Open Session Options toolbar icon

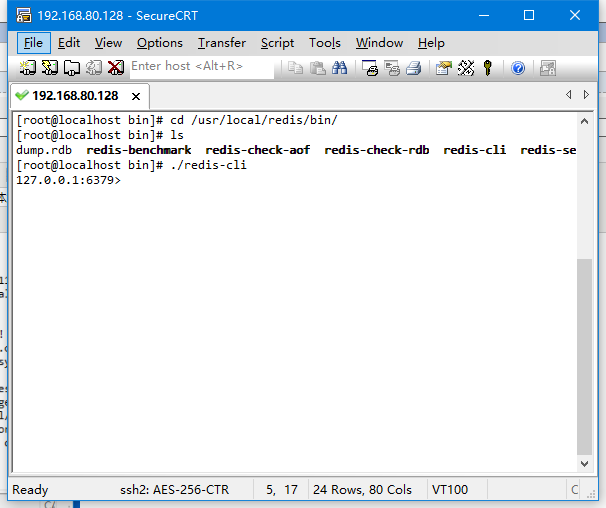coord(444,68)
